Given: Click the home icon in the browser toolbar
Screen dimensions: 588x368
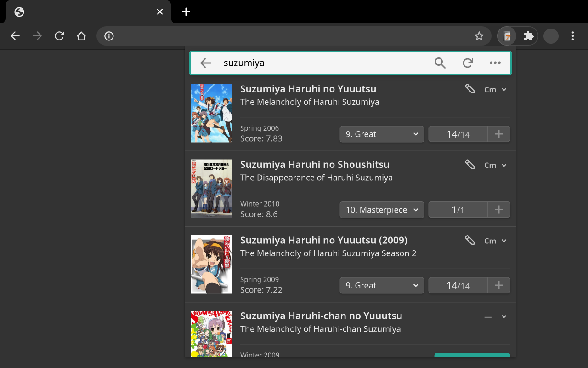Looking at the screenshot, I should click(81, 36).
